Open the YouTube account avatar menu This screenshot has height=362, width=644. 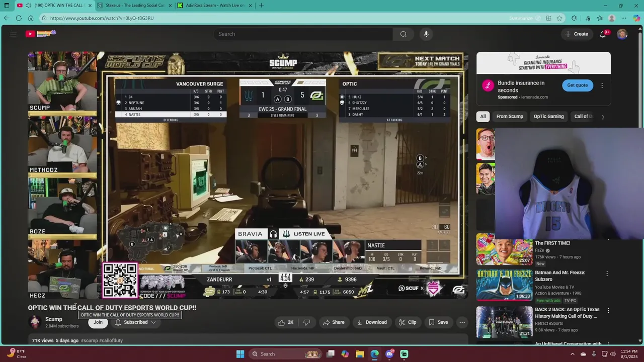coord(622,34)
